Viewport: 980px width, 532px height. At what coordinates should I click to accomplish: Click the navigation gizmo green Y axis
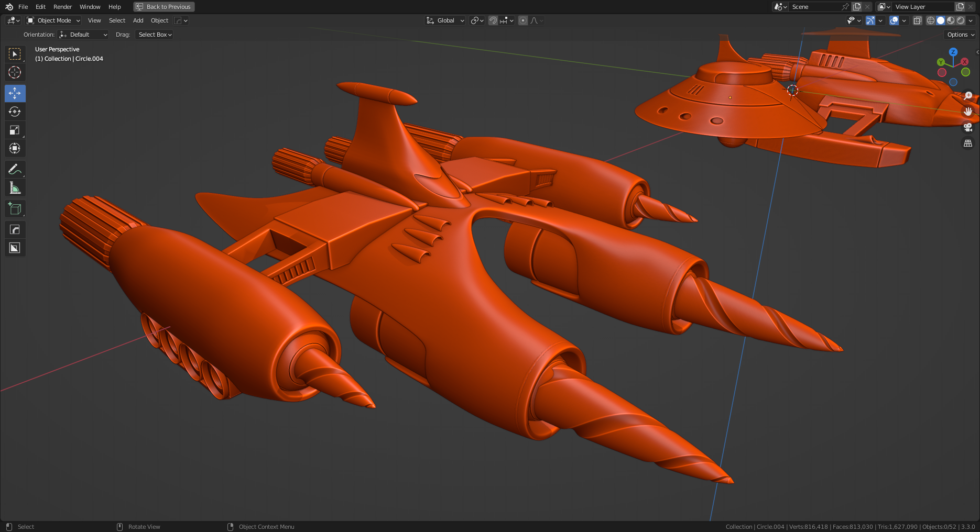coord(941,62)
